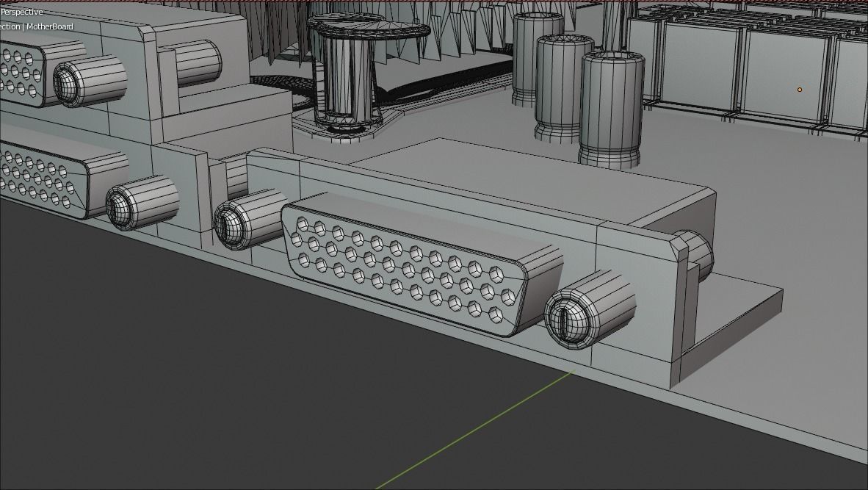Select the orange object origin point

(800, 89)
